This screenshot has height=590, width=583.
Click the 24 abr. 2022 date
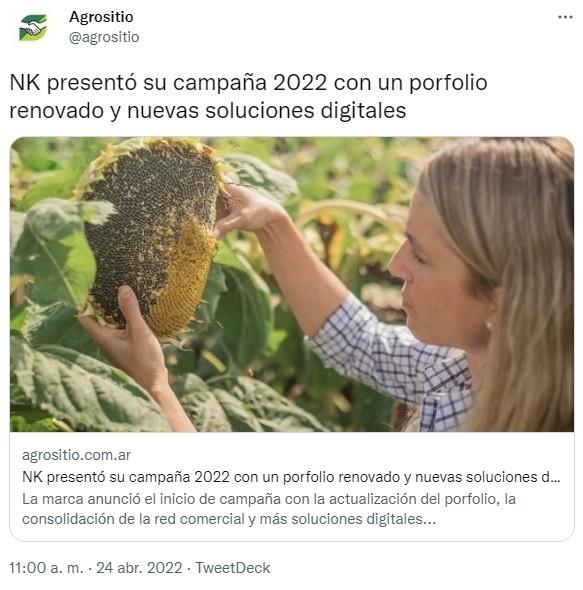(139, 568)
